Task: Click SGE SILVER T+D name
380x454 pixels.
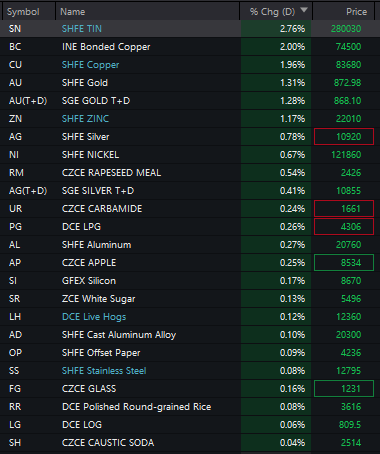Action: coord(98,191)
